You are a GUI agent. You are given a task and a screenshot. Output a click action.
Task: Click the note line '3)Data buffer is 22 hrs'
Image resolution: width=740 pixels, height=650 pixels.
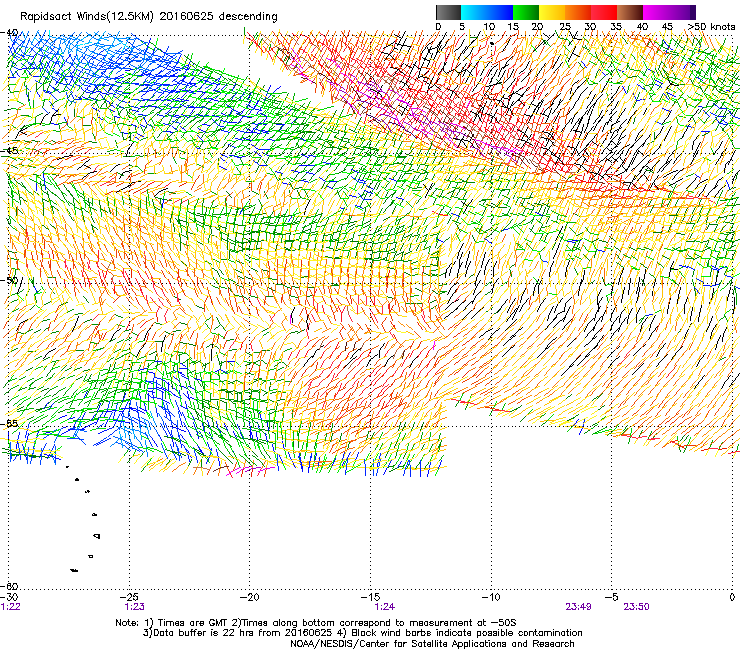[363, 633]
